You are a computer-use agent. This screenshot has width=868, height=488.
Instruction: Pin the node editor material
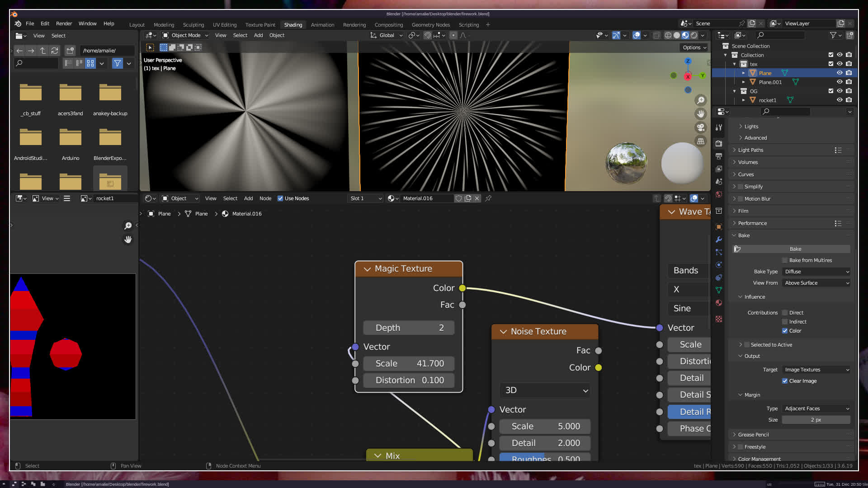[488, 198]
